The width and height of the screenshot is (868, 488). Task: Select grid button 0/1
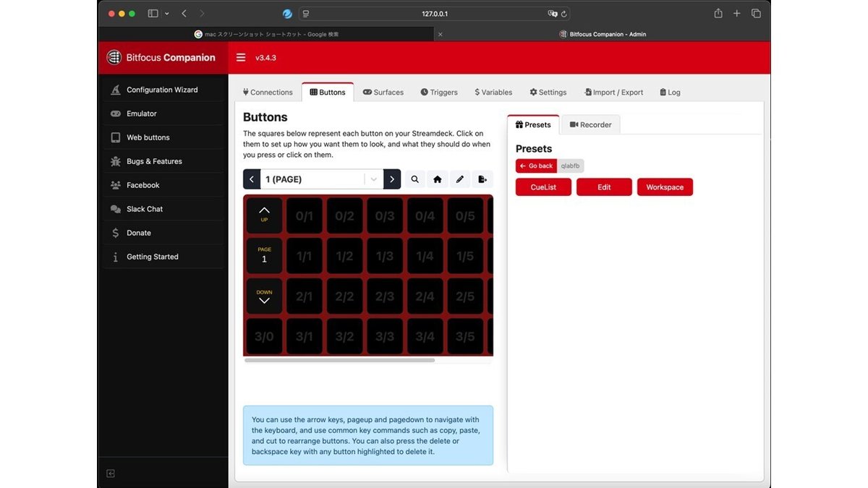point(305,215)
